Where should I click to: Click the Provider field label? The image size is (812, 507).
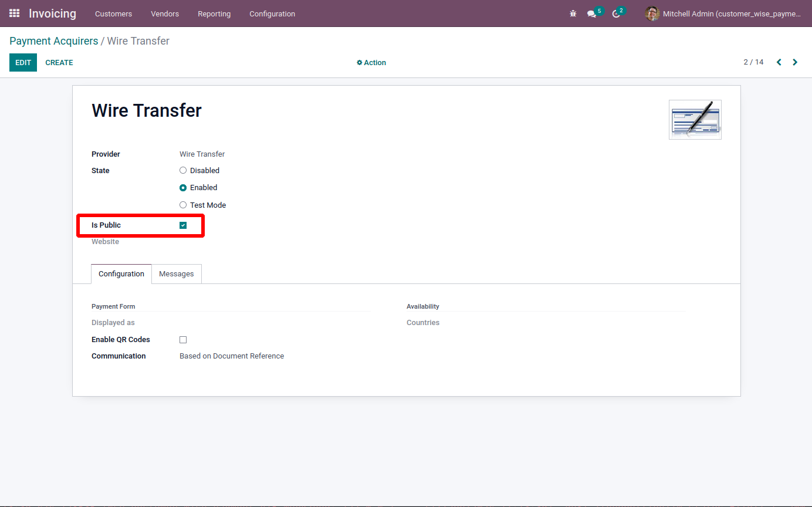106,154
